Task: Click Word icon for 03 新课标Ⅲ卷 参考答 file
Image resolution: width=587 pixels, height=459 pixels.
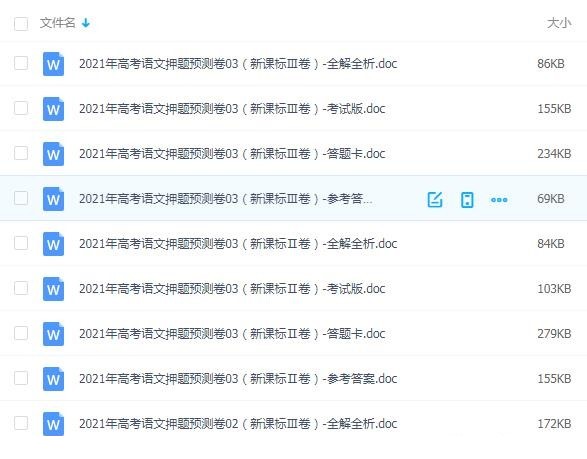Action: 53,199
